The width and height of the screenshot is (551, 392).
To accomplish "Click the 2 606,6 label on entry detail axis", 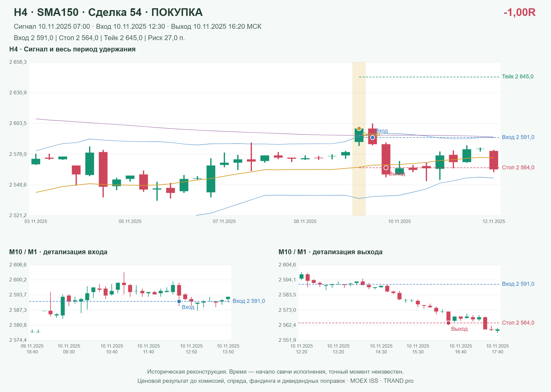I will 18,265.
